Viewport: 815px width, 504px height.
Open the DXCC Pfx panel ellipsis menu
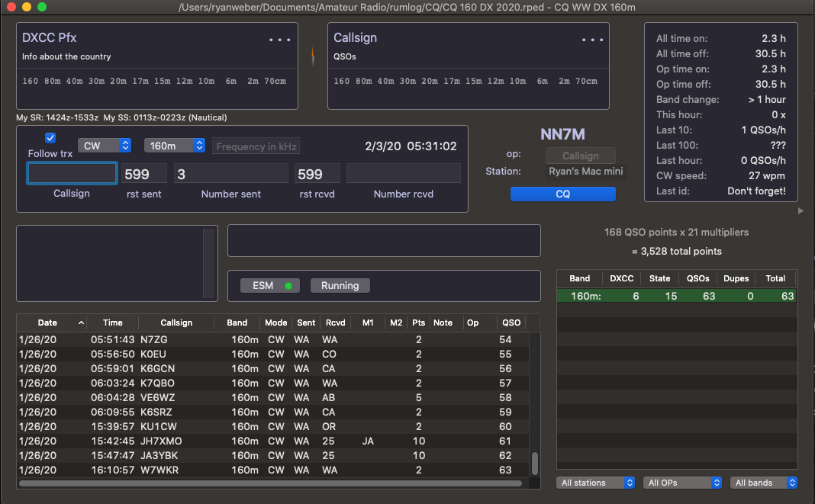(x=279, y=40)
